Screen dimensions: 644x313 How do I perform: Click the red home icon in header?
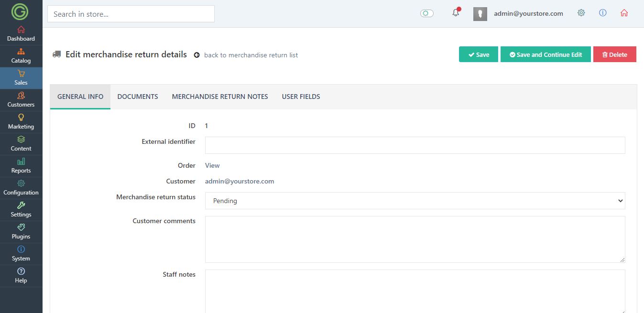tap(624, 13)
